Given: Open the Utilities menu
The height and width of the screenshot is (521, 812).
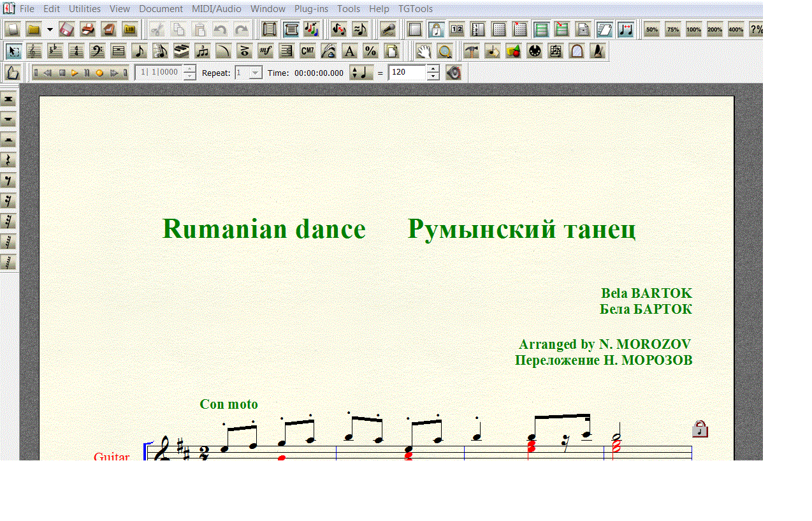Looking at the screenshot, I should [x=85, y=9].
